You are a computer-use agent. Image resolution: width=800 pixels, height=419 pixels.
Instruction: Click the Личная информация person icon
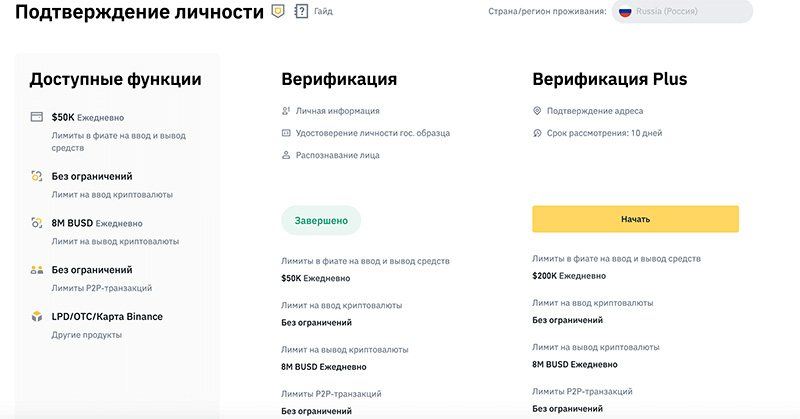coord(286,111)
